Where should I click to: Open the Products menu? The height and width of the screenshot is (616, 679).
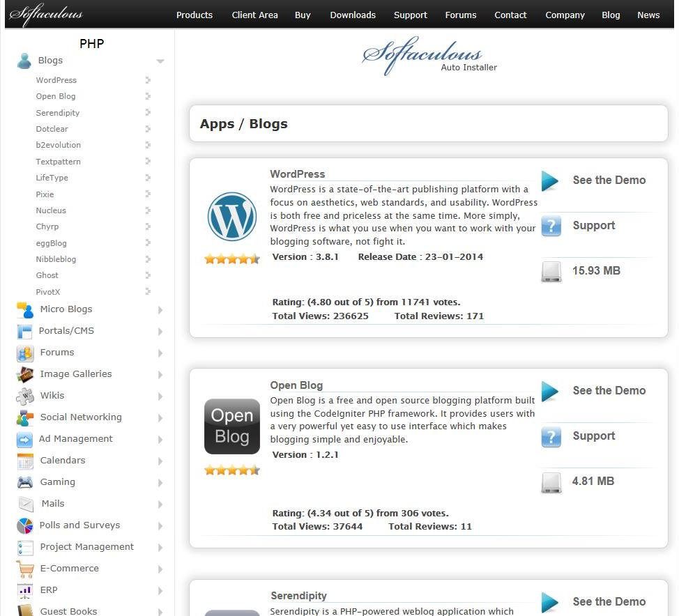click(x=194, y=15)
